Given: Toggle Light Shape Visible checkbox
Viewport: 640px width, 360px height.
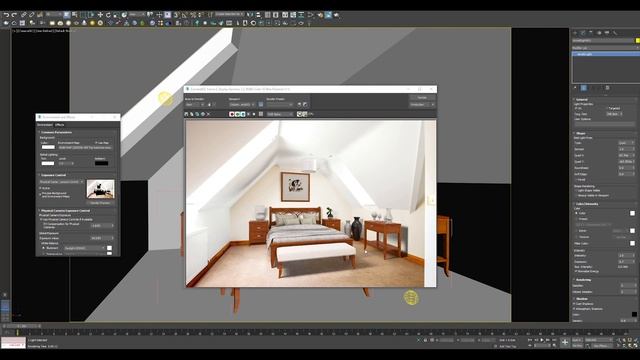Looking at the screenshot, I should 576,190.
